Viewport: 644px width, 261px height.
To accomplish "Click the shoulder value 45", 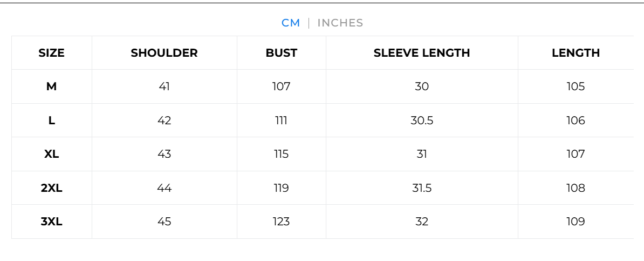I will pos(164,222).
